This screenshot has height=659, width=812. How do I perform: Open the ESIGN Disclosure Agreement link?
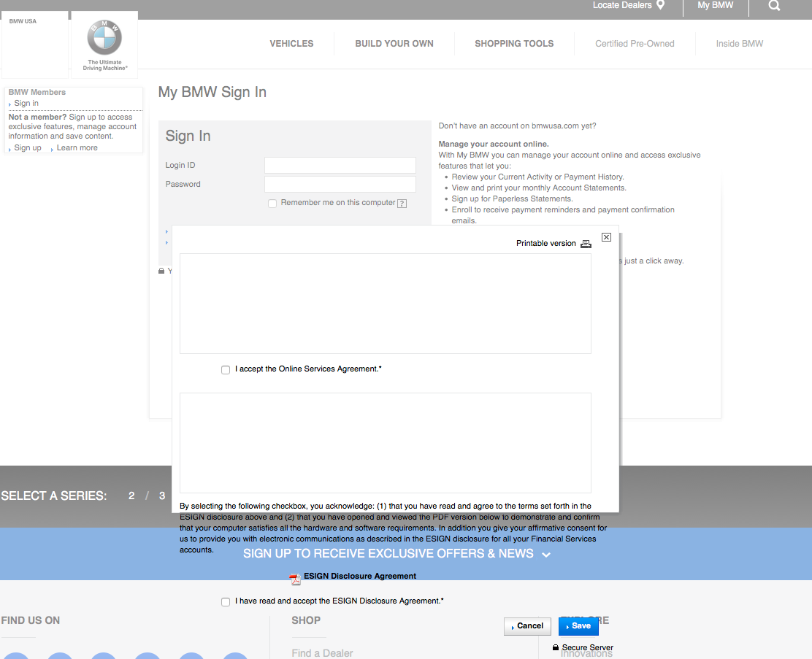360,576
